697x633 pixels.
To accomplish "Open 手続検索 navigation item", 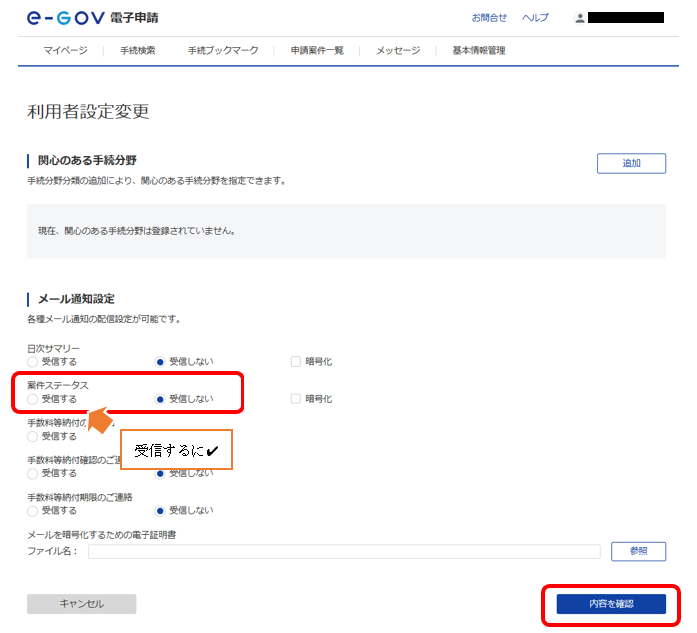I will pyautogui.click(x=137, y=50).
